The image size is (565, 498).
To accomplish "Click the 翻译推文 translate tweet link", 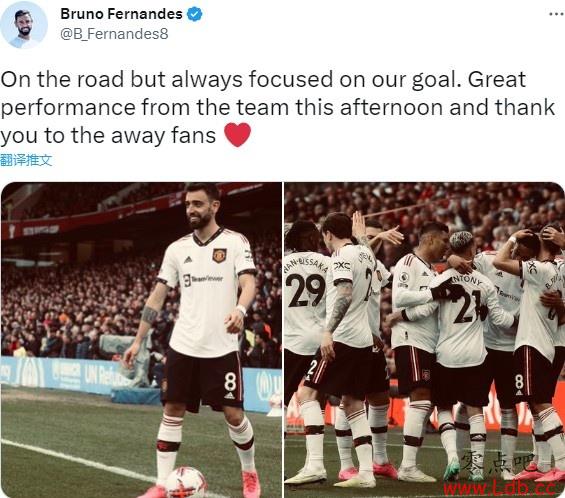I will (x=26, y=160).
